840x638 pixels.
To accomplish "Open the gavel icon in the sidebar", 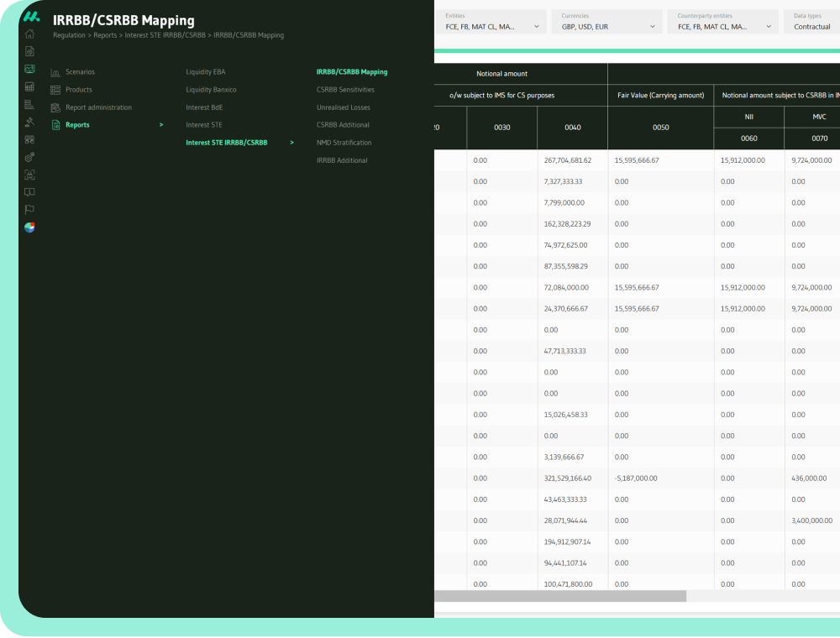I will click(29, 122).
